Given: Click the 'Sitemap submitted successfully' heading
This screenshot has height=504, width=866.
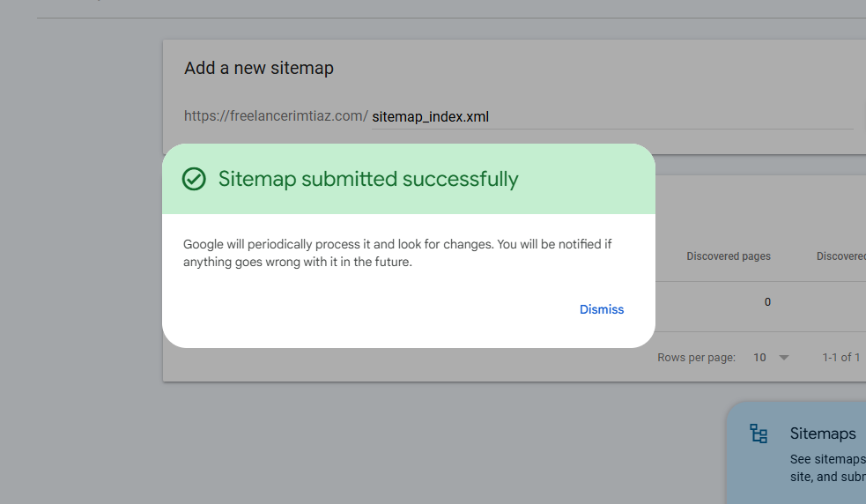Looking at the screenshot, I should click(x=368, y=179).
